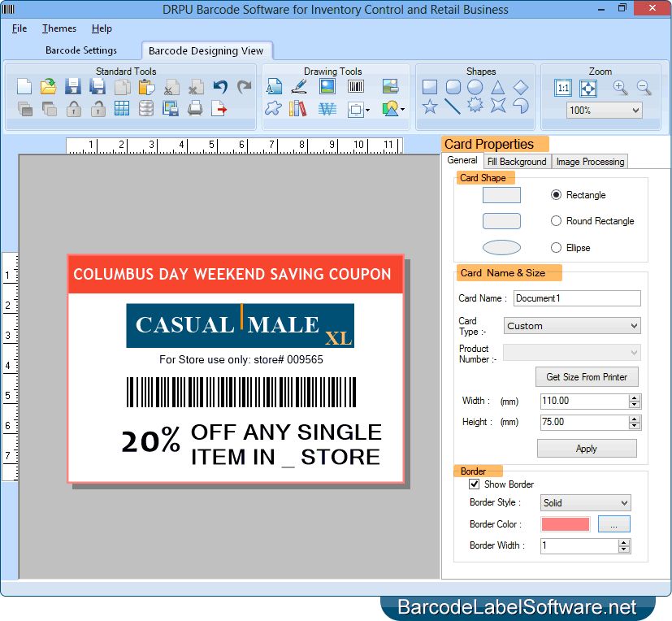Redo the last undone action
Screen dimensions: 672x621
pos(245,87)
